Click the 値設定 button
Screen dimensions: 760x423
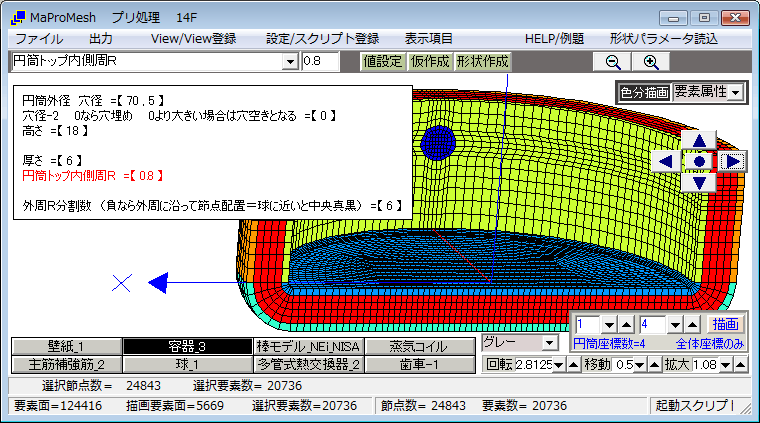point(382,61)
